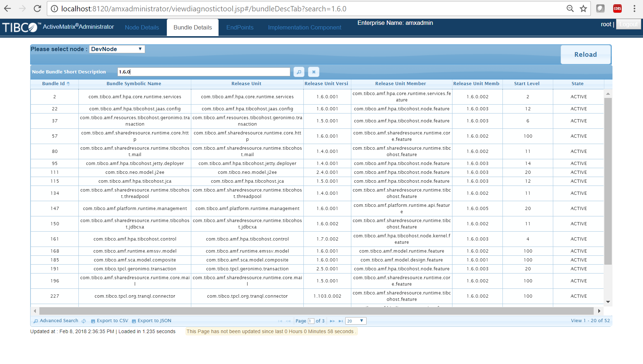
Task: Click the Logout button
Action: coord(628,24)
